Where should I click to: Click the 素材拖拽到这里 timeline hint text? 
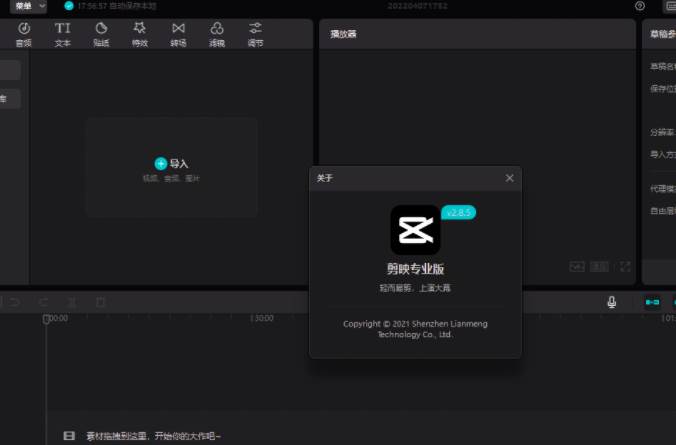153,436
